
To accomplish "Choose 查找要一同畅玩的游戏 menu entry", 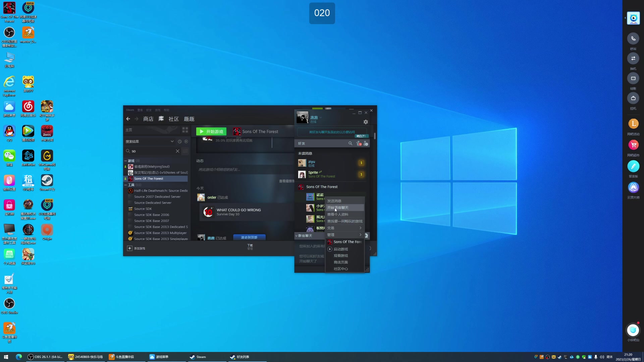I will coord(345,221).
